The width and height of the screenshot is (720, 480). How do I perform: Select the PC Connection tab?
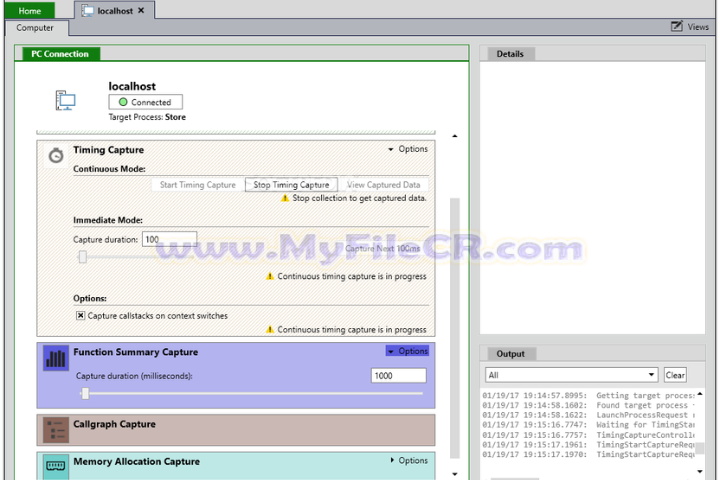coord(60,54)
